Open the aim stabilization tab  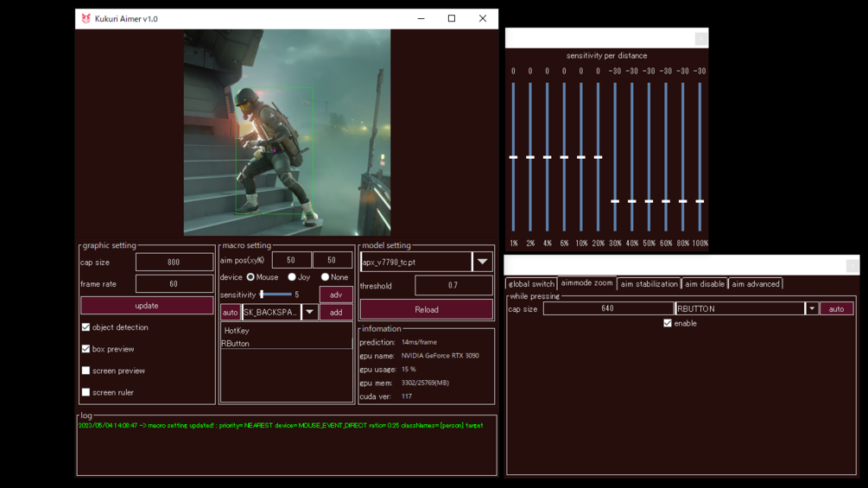click(649, 284)
